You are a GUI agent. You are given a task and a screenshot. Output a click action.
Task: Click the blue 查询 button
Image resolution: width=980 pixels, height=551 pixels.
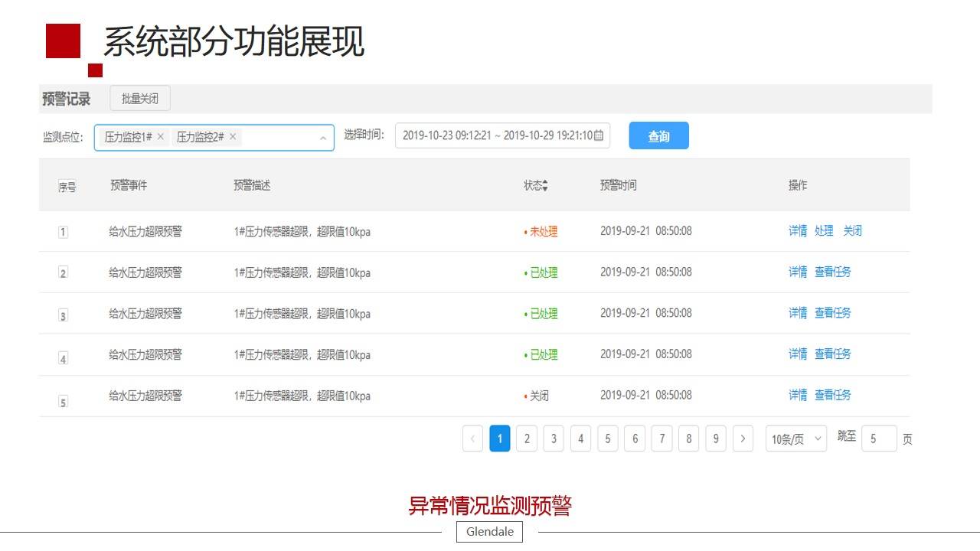pos(659,135)
